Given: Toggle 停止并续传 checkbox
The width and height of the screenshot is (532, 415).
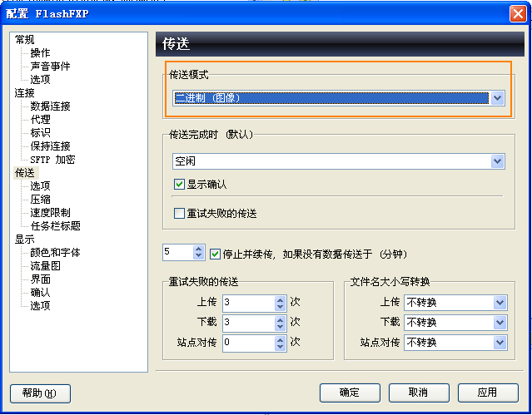Looking at the screenshot, I should tap(215, 254).
